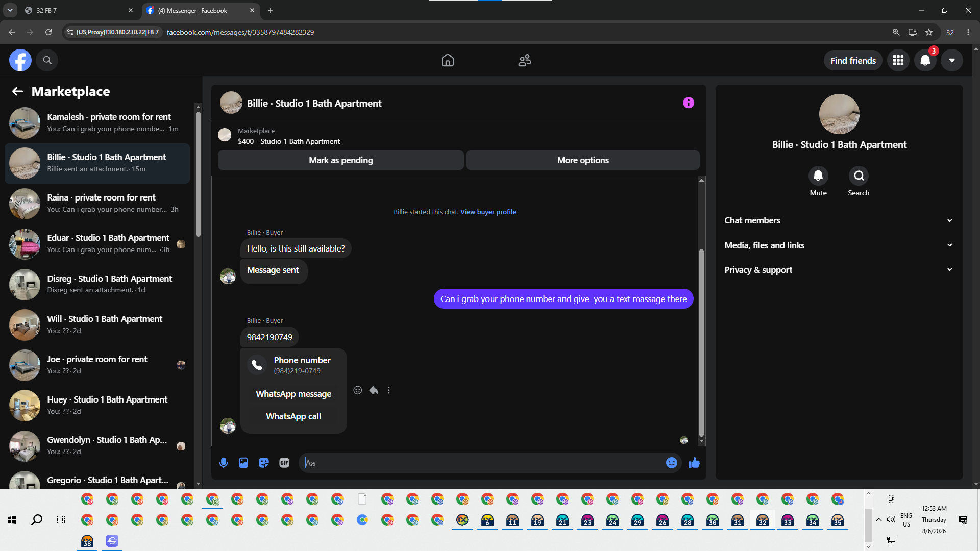Open Will Studio 1 Bath conversation
This screenshot has width=980, height=551.
pyautogui.click(x=97, y=325)
